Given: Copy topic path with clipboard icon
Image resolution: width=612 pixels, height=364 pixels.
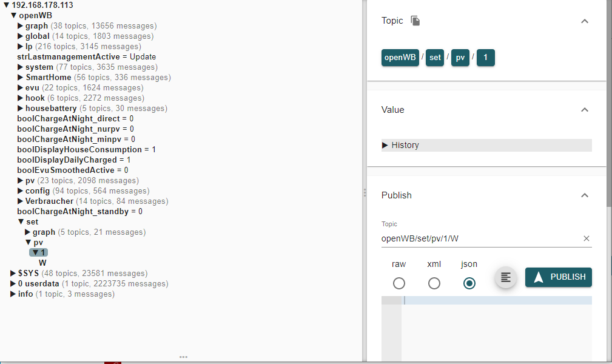Looking at the screenshot, I should point(415,21).
